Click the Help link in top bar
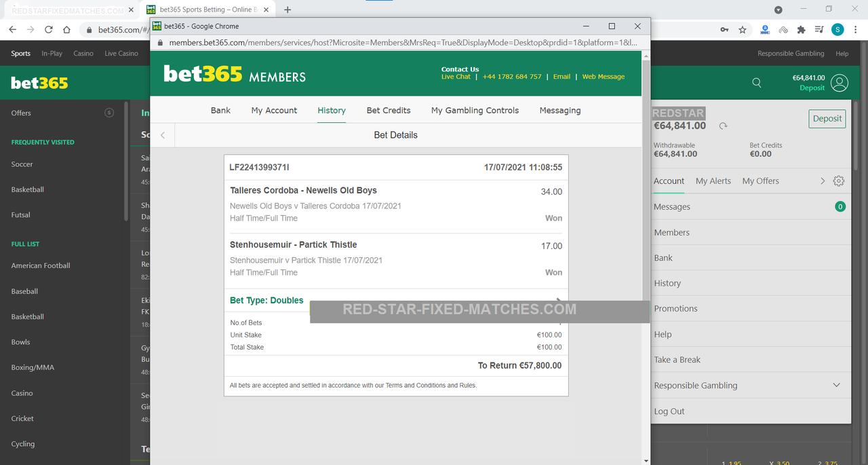This screenshot has width=868, height=465. (x=842, y=54)
